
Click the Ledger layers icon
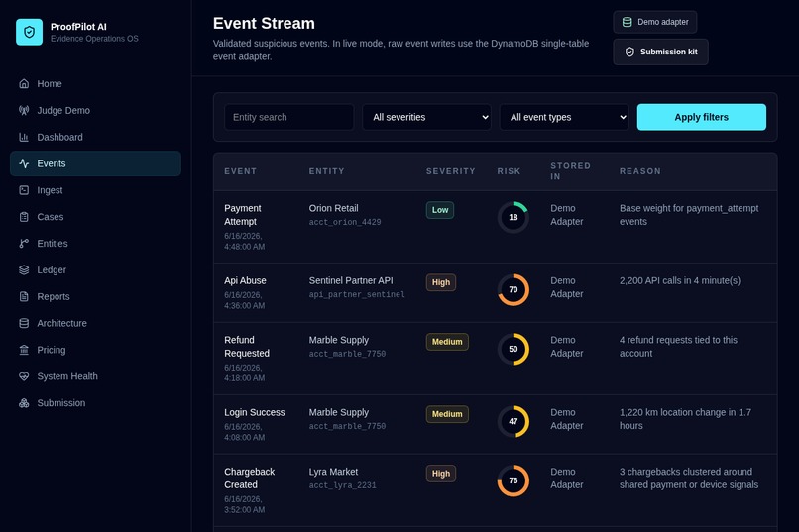(24, 269)
